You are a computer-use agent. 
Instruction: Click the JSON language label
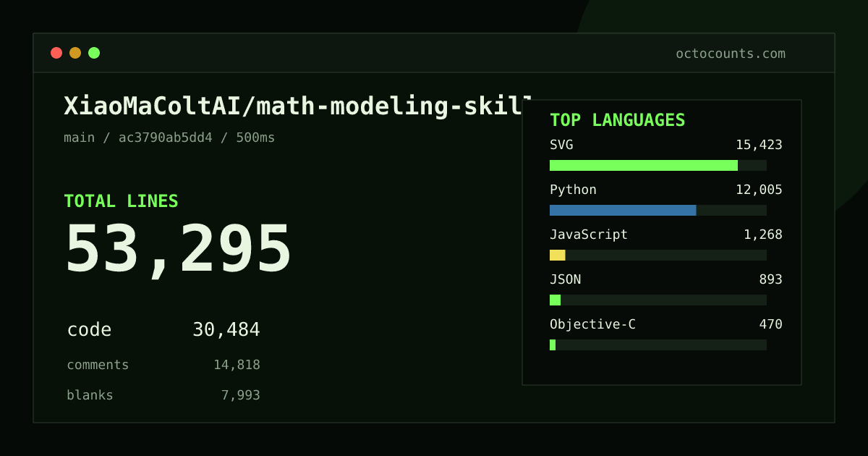(565, 279)
